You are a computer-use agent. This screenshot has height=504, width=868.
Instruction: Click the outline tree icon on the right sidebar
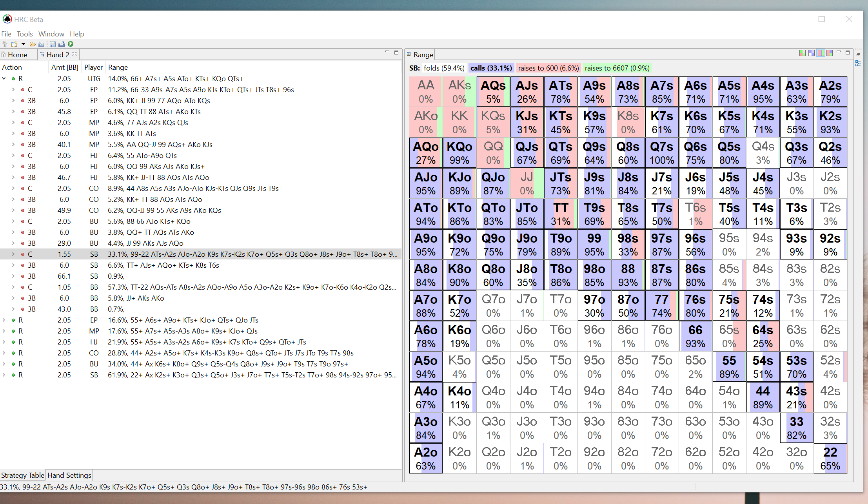(858, 63)
